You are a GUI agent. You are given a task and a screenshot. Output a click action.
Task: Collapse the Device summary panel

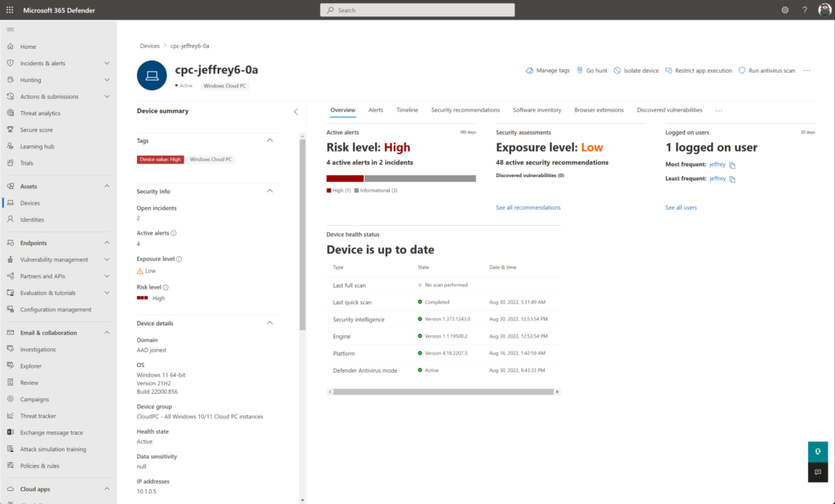(x=296, y=112)
